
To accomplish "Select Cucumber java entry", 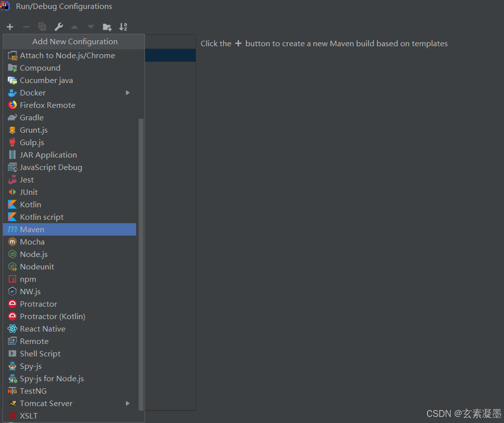I will click(70, 80).
